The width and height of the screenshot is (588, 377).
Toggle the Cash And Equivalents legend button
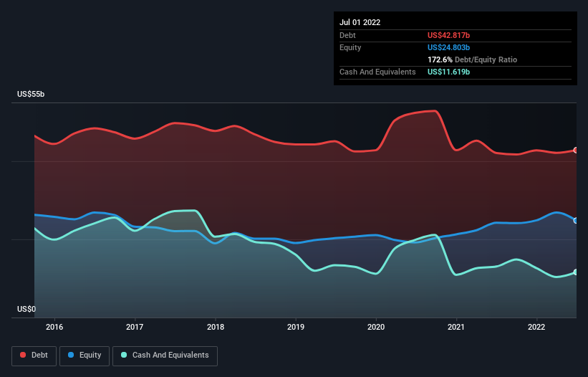tap(165, 355)
